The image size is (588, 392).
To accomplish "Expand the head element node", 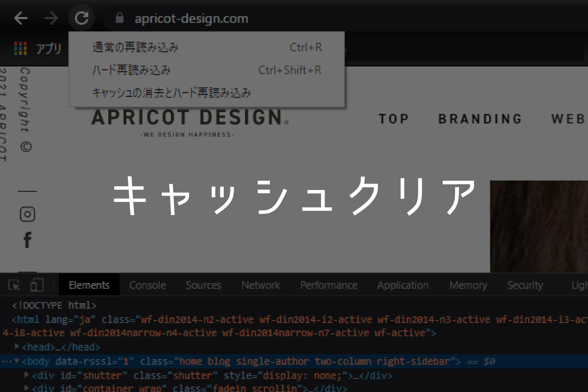I will 17,346.
